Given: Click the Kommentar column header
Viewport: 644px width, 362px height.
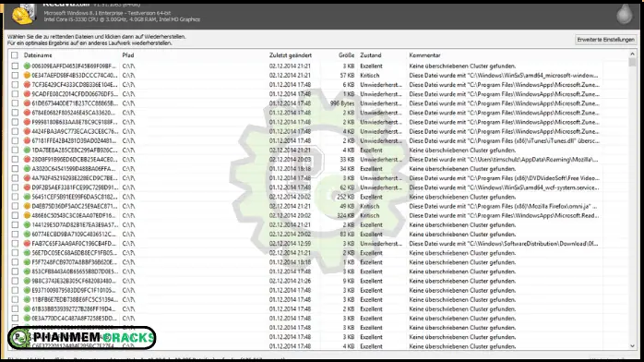Looking at the screenshot, I should (424, 55).
